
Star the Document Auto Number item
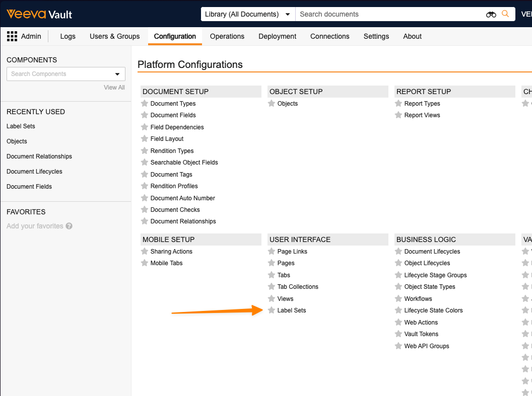coord(145,198)
